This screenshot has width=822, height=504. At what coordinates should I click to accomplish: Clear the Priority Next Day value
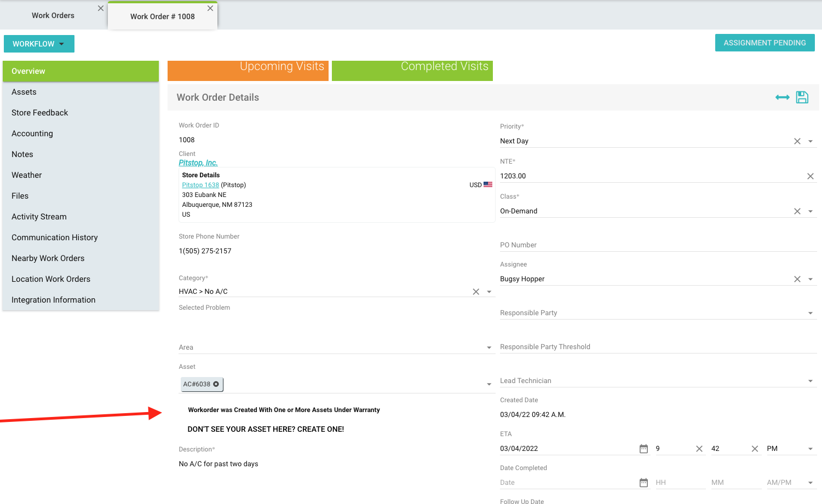pyautogui.click(x=797, y=141)
